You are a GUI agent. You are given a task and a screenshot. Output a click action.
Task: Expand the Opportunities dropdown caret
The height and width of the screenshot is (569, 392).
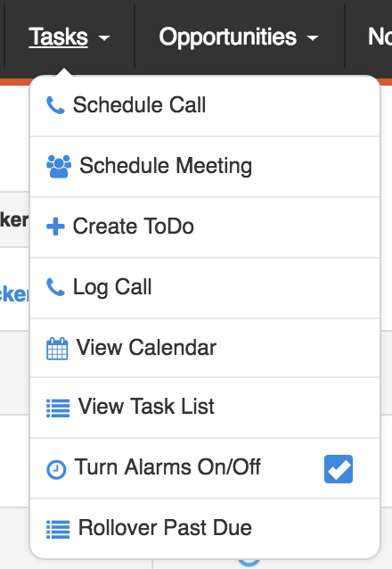click(312, 37)
